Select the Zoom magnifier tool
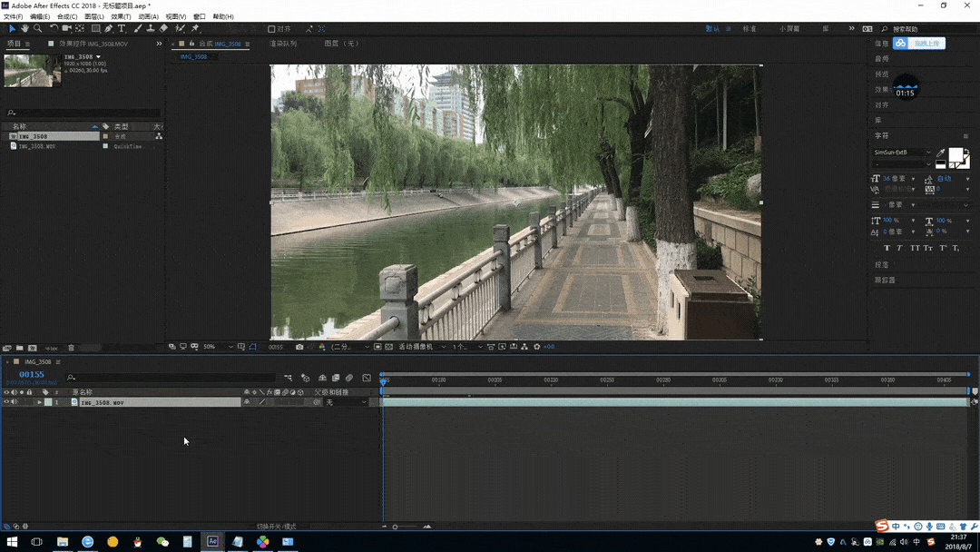Image resolution: width=980 pixels, height=552 pixels. [x=37, y=29]
